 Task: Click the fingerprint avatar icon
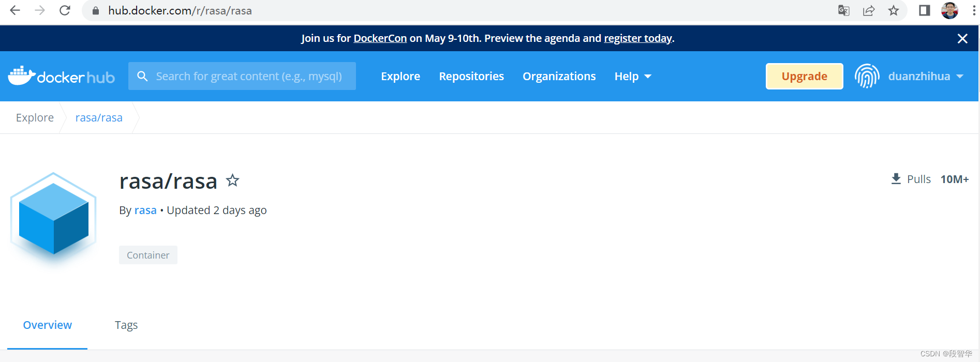point(867,76)
